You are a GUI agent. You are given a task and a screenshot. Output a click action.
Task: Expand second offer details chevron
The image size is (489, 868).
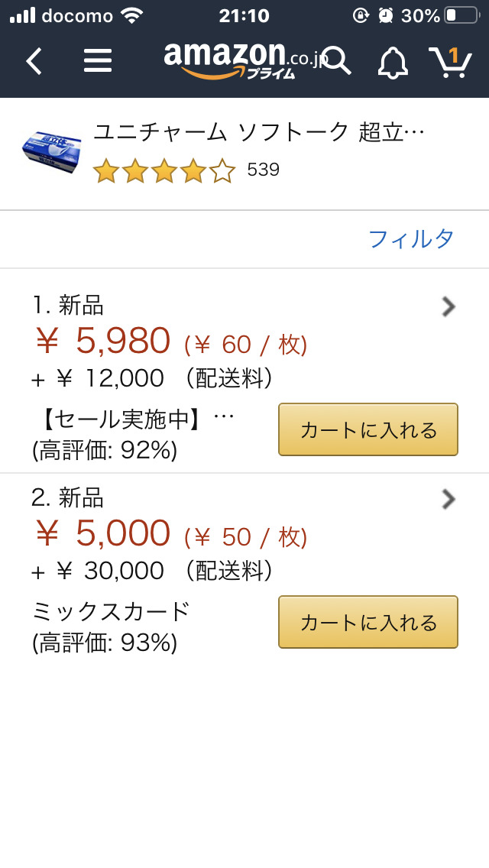click(x=449, y=499)
